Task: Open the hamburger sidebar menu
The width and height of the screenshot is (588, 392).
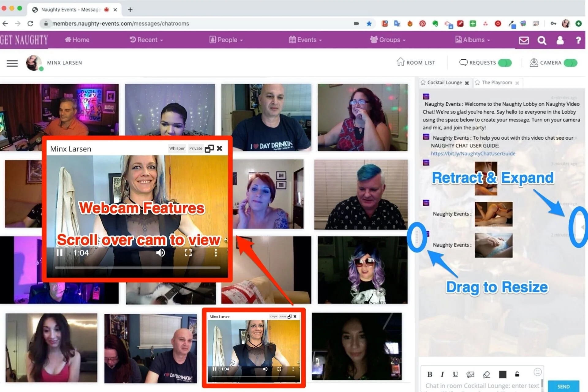Action: (x=12, y=63)
